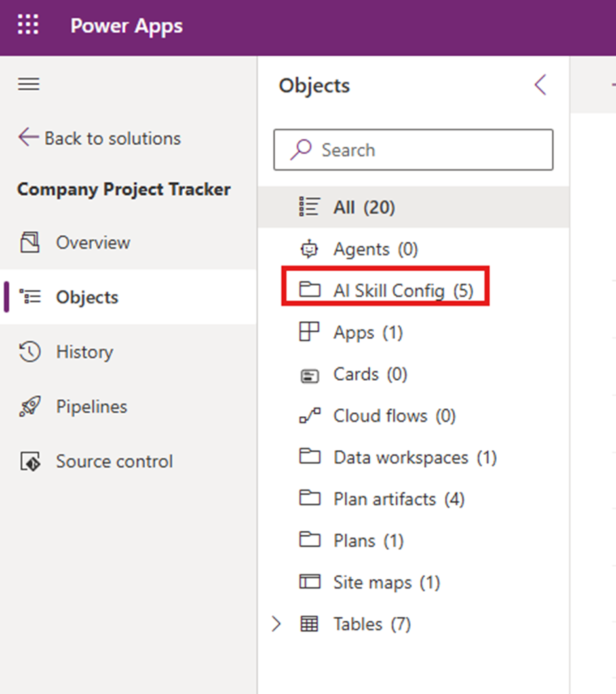Click the Overview page icon

pyautogui.click(x=29, y=242)
